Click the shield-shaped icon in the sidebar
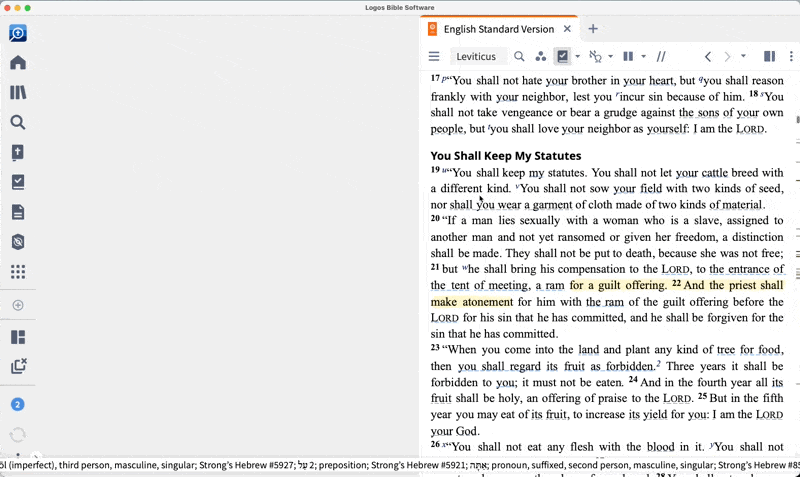This screenshot has width=800, height=477. [x=18, y=242]
